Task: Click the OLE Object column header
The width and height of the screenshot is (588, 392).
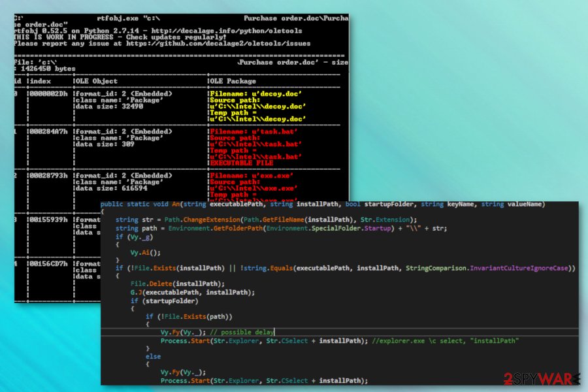Action: pos(96,81)
